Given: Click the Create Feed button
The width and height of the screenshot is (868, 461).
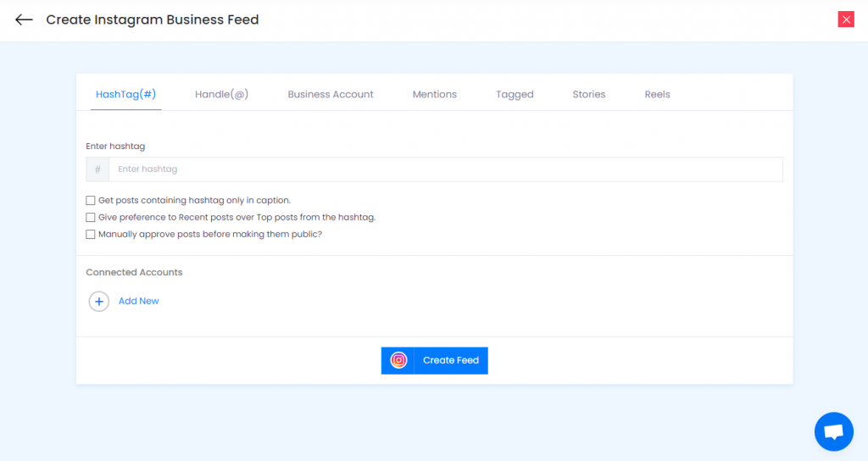Looking at the screenshot, I should pyautogui.click(x=435, y=360).
